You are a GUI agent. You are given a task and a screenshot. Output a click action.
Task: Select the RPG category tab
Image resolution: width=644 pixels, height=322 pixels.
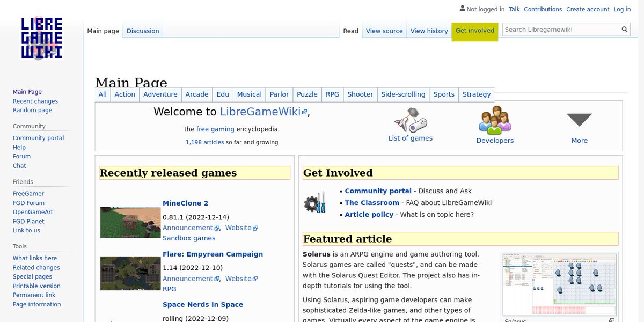pos(333,94)
